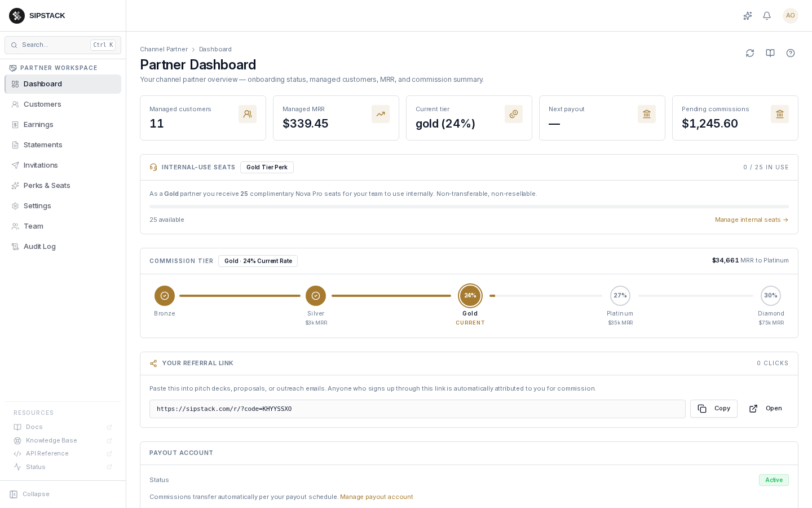Open Statements in the sidebar
Screen dimensions: 812x508
click(x=63, y=145)
